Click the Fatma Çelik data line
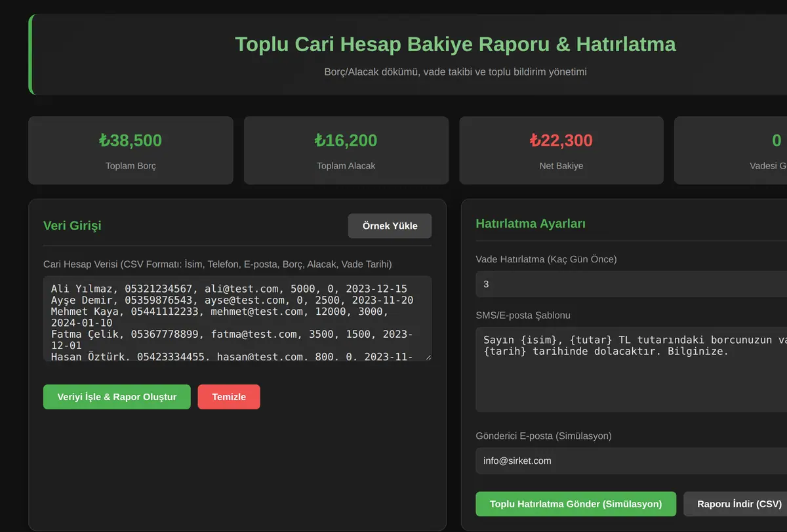 pyautogui.click(x=232, y=340)
